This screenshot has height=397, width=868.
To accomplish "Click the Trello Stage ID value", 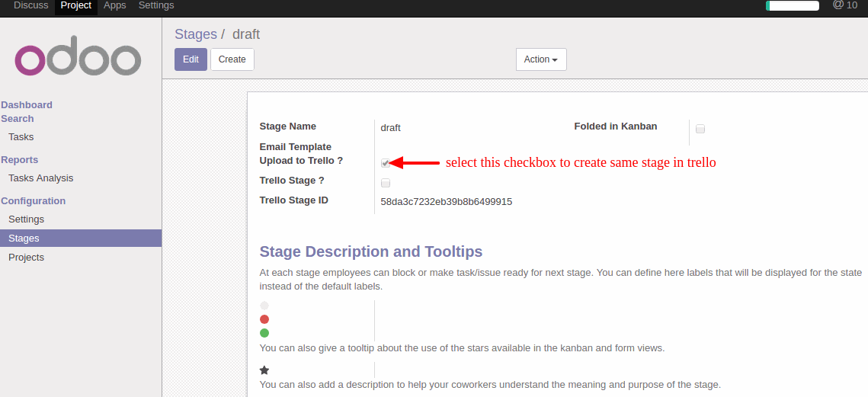I will [446, 201].
